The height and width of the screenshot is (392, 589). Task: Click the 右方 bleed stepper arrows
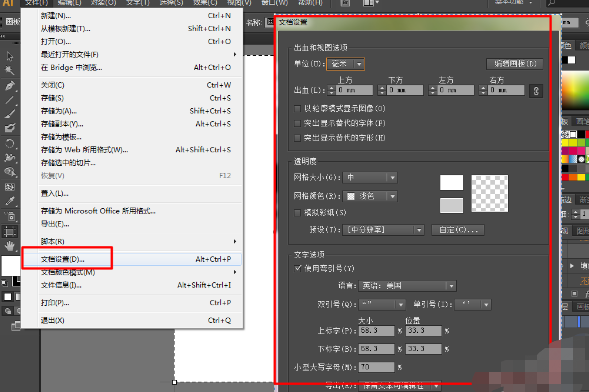coord(483,90)
